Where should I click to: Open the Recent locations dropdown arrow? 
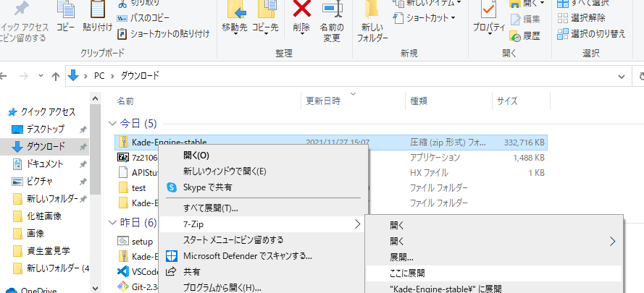point(41,76)
